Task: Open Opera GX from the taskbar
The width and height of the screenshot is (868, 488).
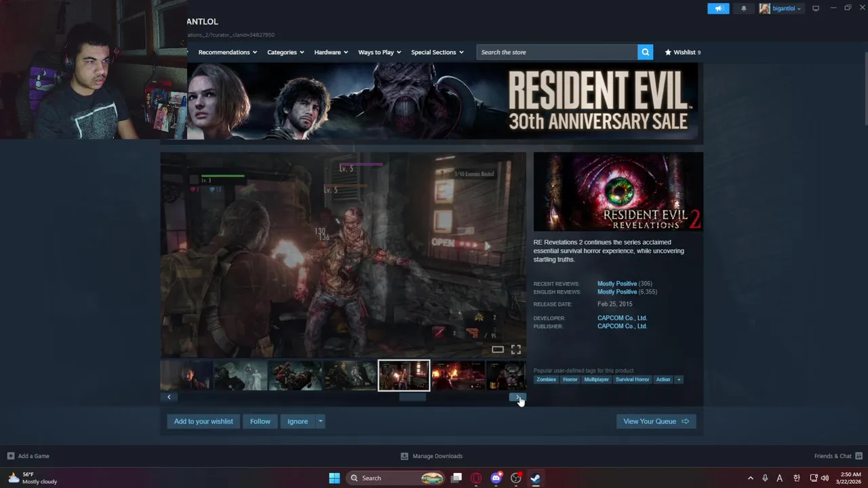Action: coord(476,479)
